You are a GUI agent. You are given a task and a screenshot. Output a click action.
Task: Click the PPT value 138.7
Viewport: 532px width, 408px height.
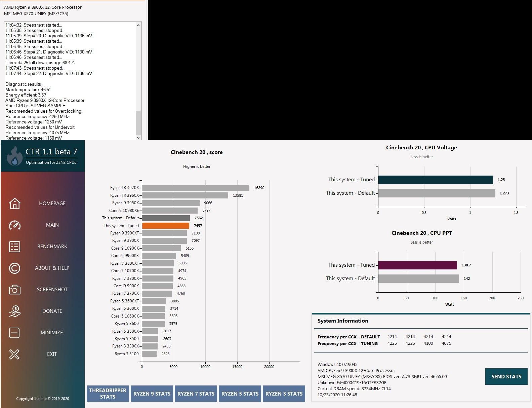tap(466, 265)
